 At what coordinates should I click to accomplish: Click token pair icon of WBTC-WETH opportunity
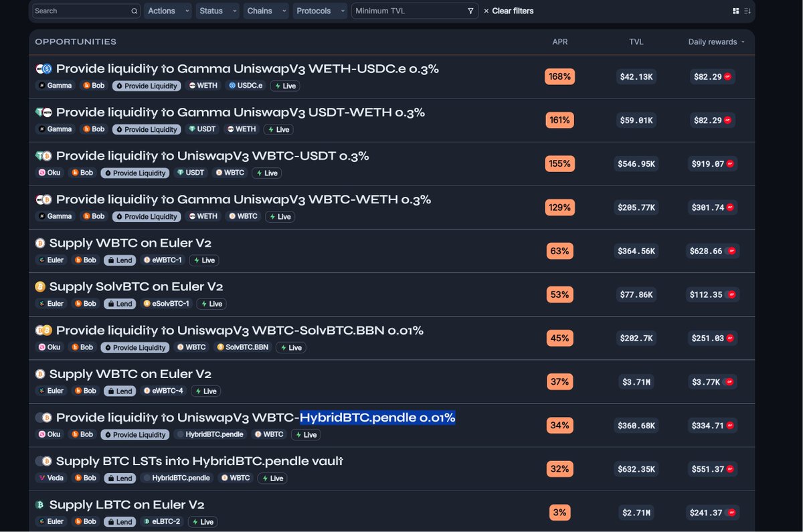[43, 199]
